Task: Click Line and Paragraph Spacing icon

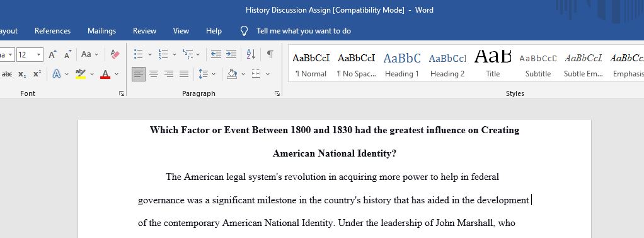Action: 204,74
